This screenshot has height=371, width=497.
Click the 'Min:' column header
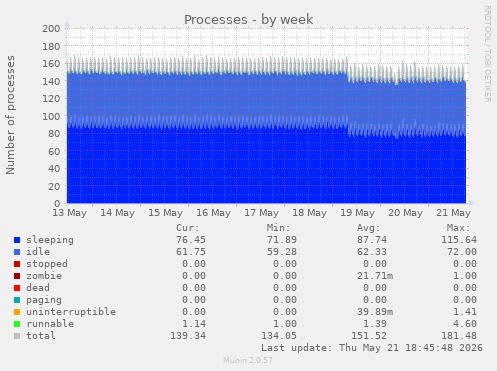[x=278, y=228]
